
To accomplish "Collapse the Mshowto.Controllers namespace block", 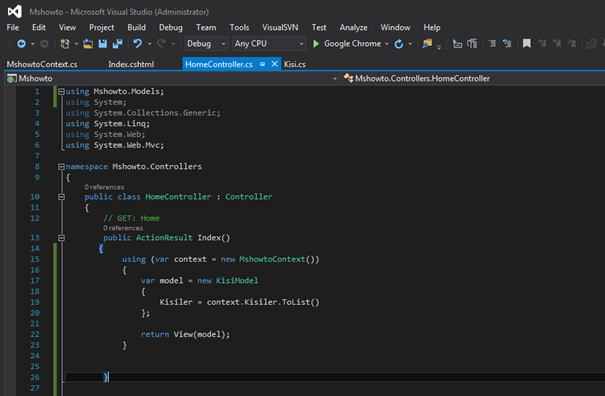I will 61,167.
